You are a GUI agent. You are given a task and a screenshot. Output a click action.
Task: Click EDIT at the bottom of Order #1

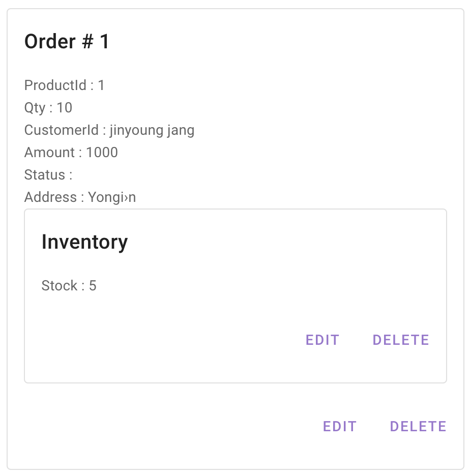pos(340,426)
